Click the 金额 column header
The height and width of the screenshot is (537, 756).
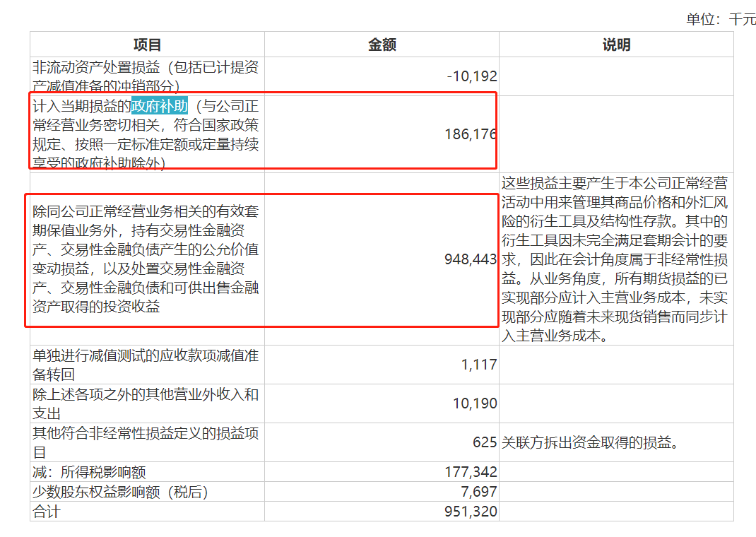point(382,45)
